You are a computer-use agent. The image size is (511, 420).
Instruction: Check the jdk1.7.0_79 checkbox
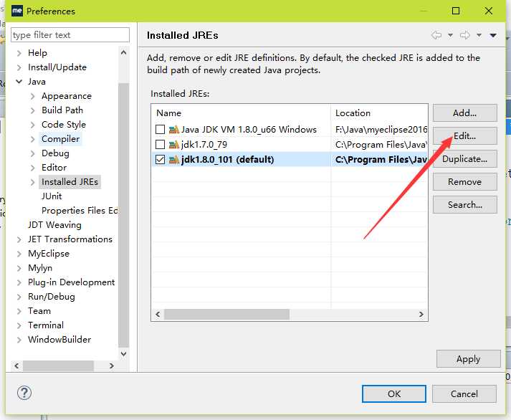click(160, 144)
